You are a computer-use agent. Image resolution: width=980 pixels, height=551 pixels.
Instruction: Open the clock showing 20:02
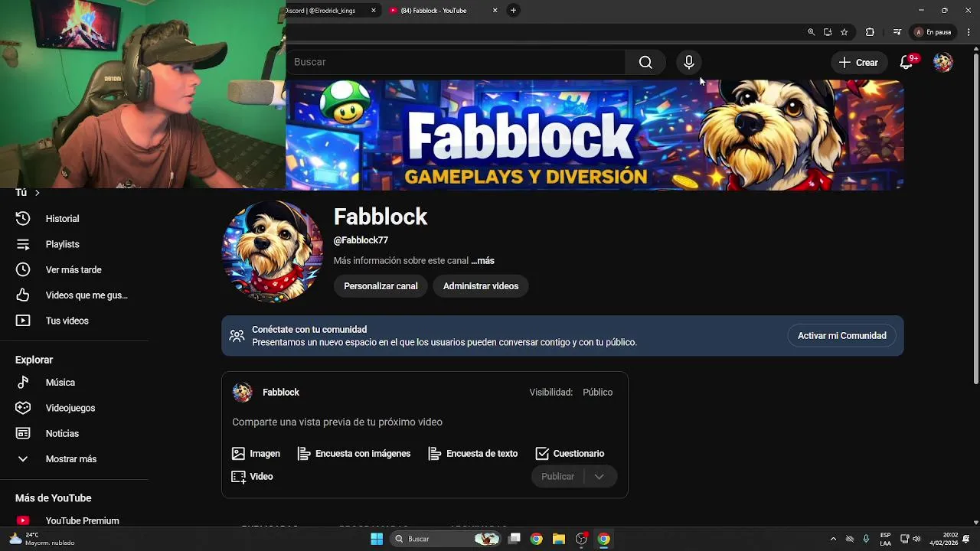pyautogui.click(x=944, y=539)
